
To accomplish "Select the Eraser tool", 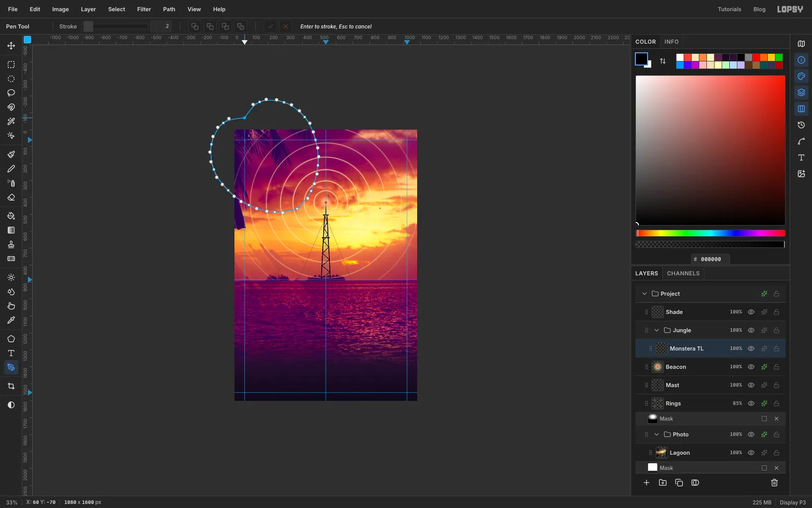I will (x=11, y=197).
